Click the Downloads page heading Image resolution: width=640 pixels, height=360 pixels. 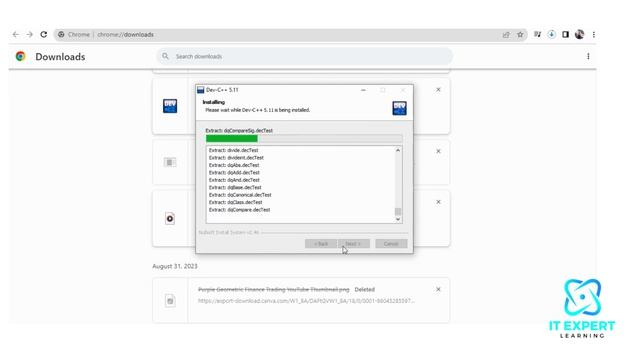click(x=60, y=57)
